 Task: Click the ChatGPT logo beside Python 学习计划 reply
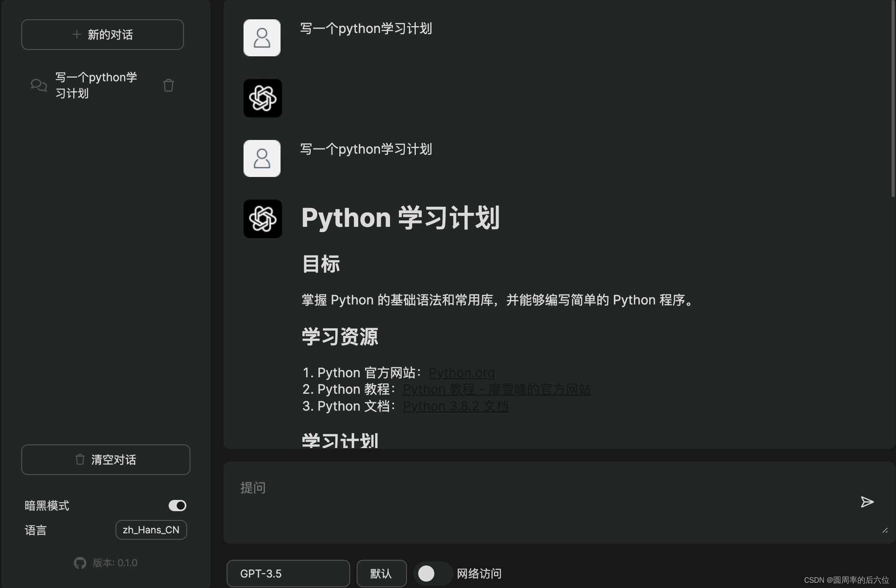262,219
